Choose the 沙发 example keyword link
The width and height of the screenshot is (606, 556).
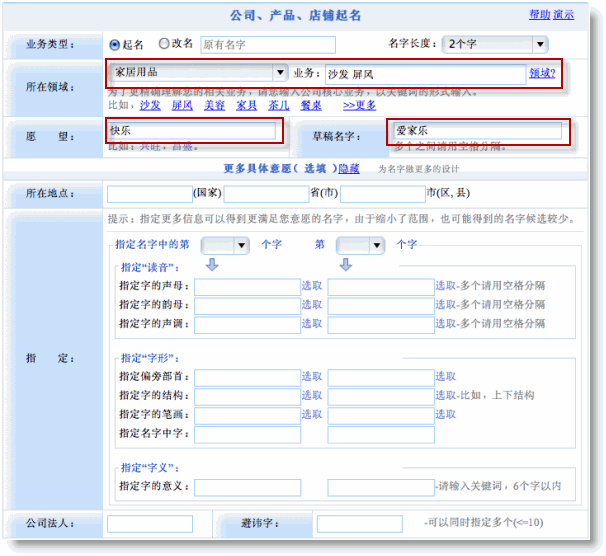pyautogui.click(x=150, y=105)
